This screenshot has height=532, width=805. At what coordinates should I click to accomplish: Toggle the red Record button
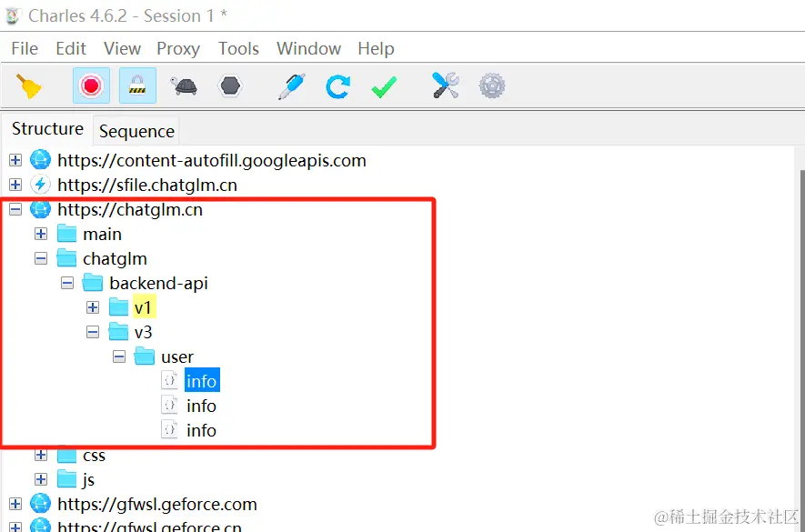tap(91, 85)
